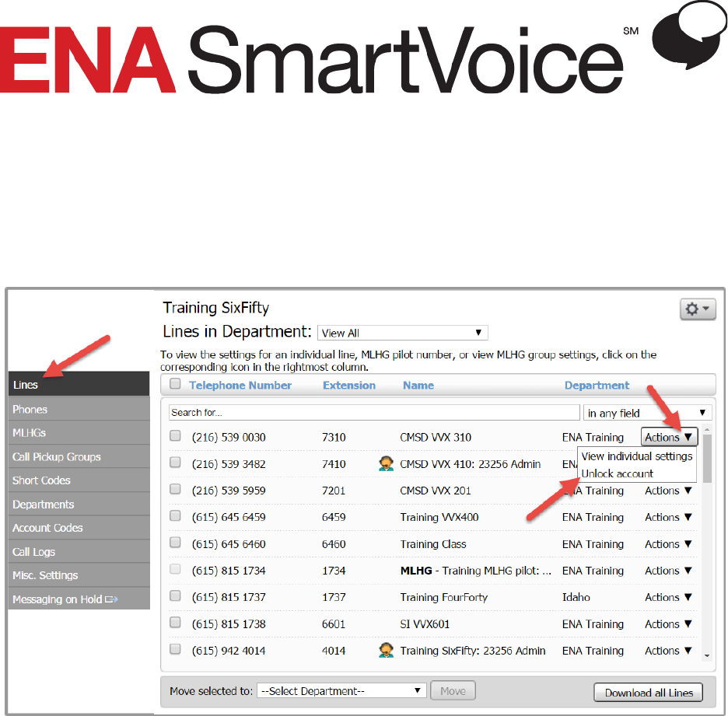The width and height of the screenshot is (728, 716).
Task: Click admin icon beside CMSD VVX 410
Action: pos(386,463)
